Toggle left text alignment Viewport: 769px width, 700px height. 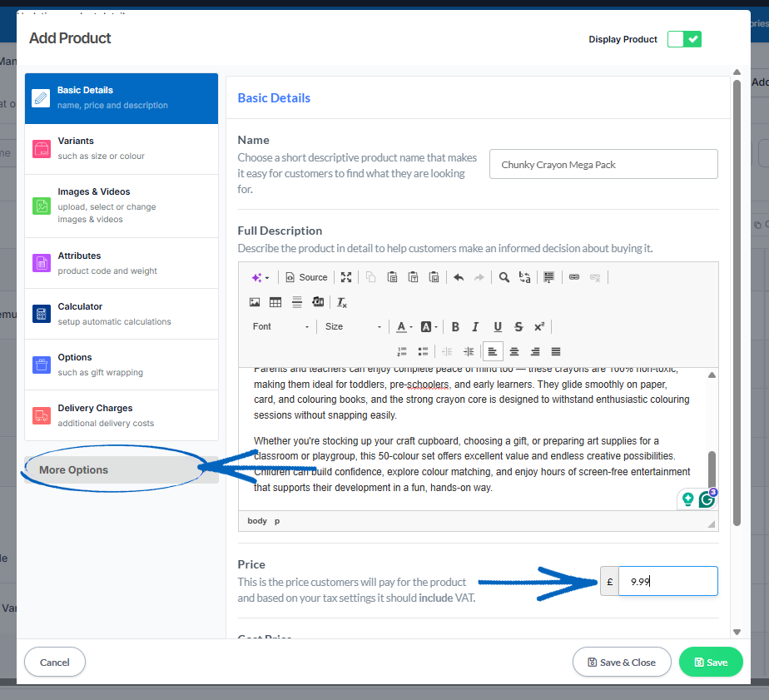[493, 352]
